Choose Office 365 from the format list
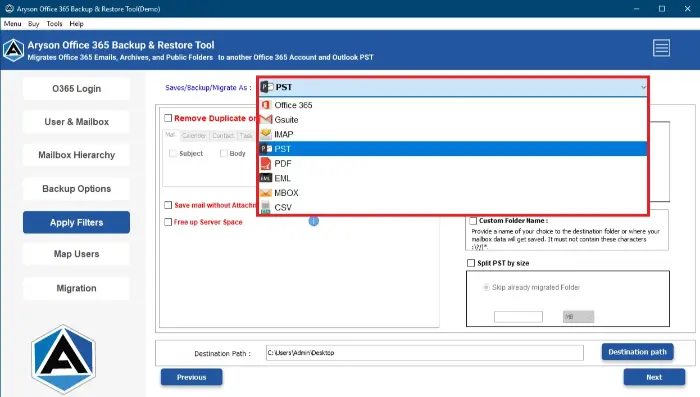 coord(453,105)
